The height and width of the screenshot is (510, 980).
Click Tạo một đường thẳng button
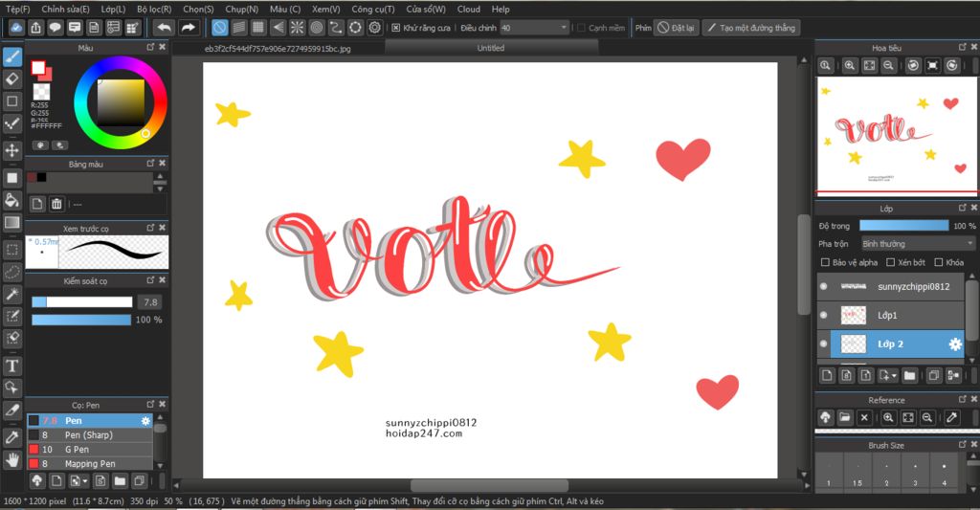(751, 28)
